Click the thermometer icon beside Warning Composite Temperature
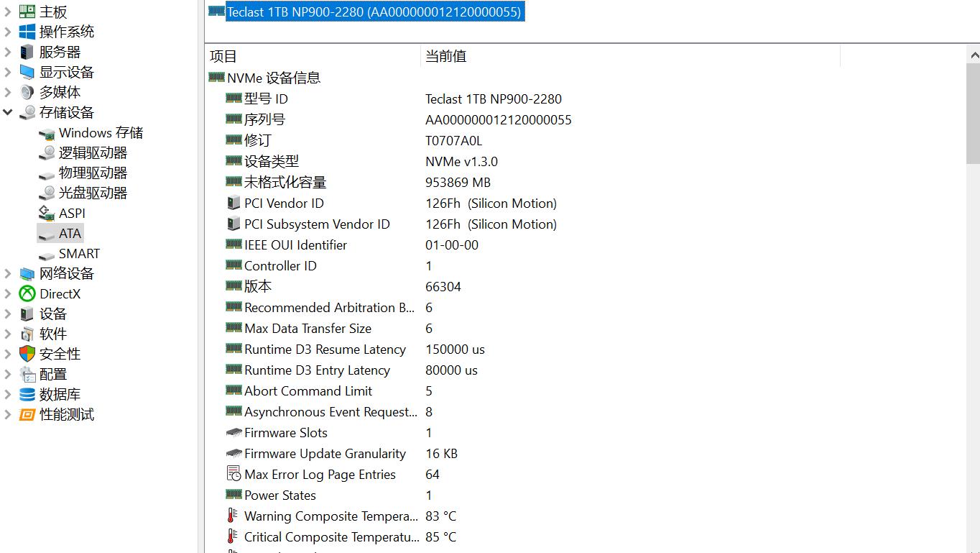This screenshot has height=553, width=980. click(232, 516)
